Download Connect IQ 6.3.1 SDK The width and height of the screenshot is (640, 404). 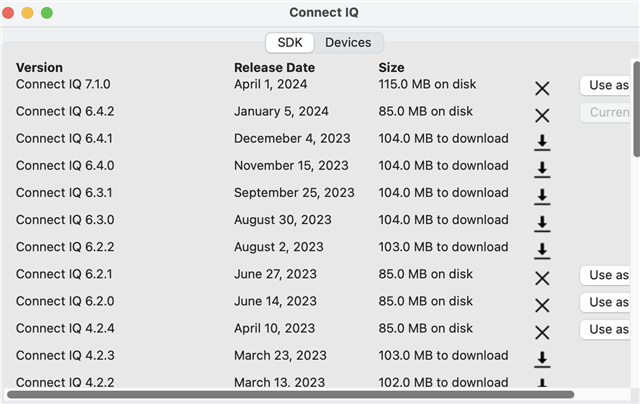(542, 197)
